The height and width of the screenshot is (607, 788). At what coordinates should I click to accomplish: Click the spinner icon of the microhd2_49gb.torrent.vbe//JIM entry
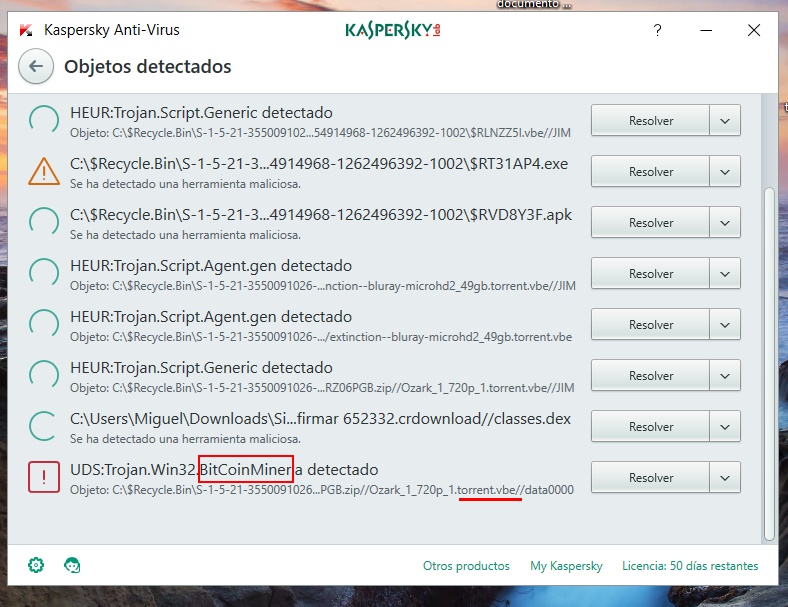[44, 273]
